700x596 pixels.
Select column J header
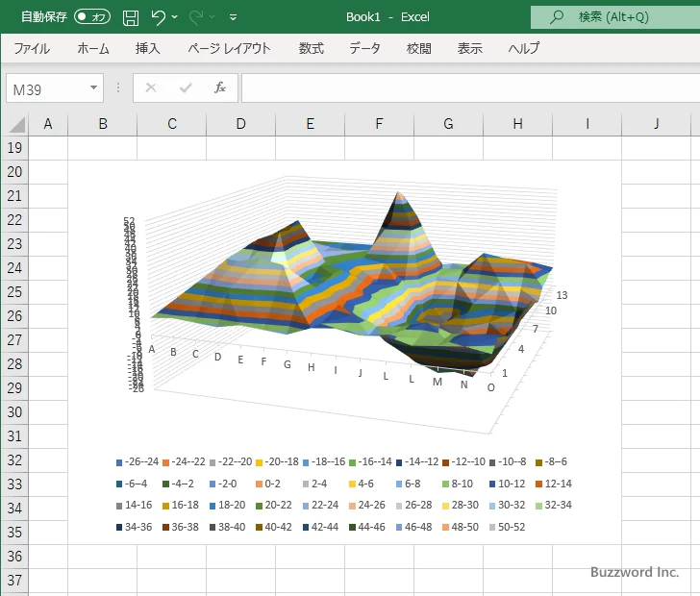click(656, 124)
